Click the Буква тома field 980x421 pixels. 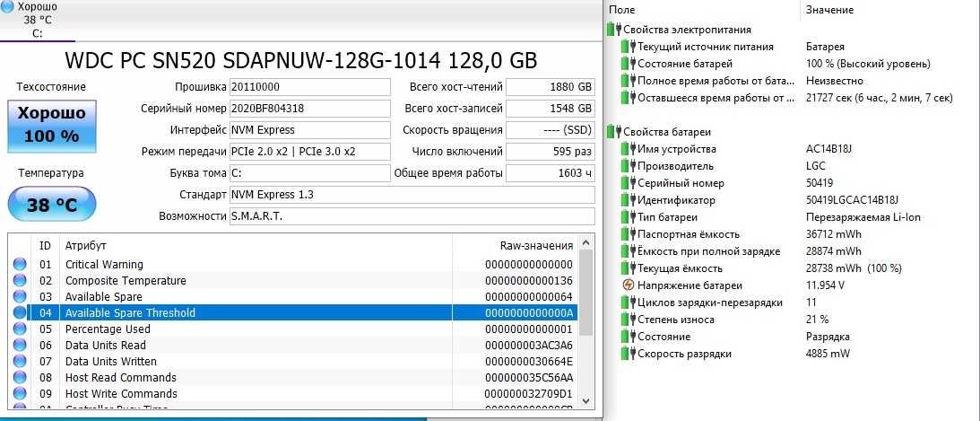click(x=310, y=173)
